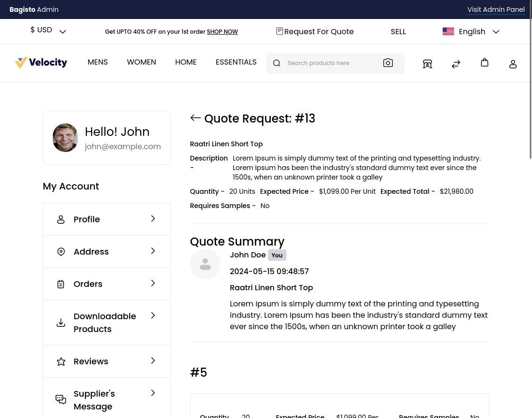
Task: Click John's profile photo thumbnail
Action: tap(65, 138)
